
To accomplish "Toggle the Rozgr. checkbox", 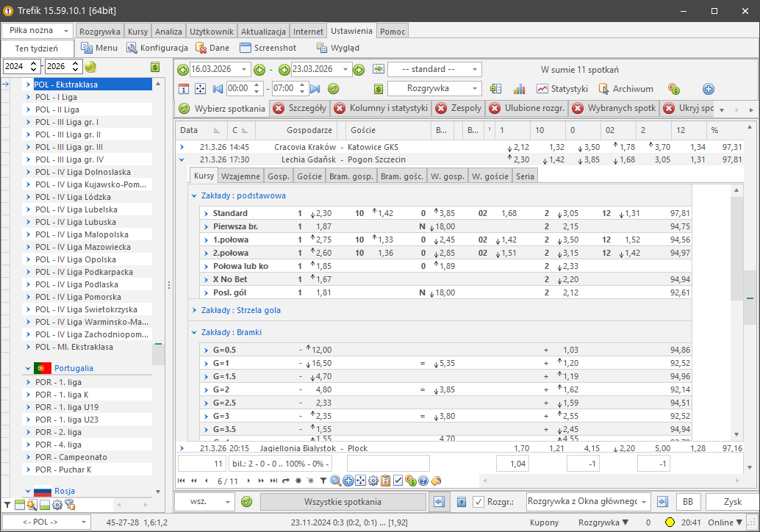I will click(x=479, y=502).
